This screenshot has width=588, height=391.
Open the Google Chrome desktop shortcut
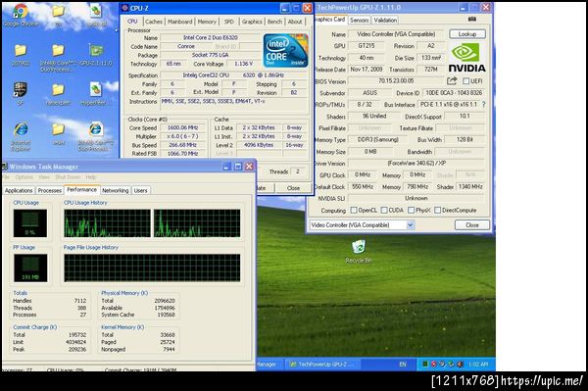pos(21,15)
